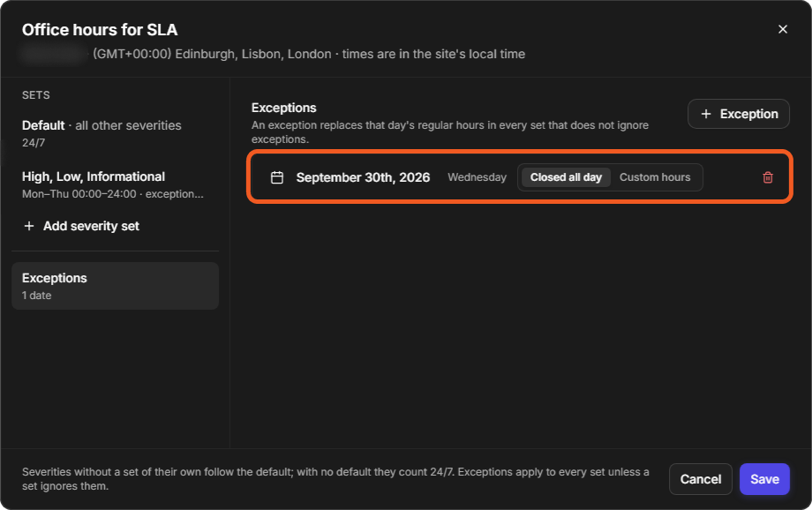Image resolution: width=812 pixels, height=510 pixels.
Task: Save the office hours settings
Action: (764, 479)
